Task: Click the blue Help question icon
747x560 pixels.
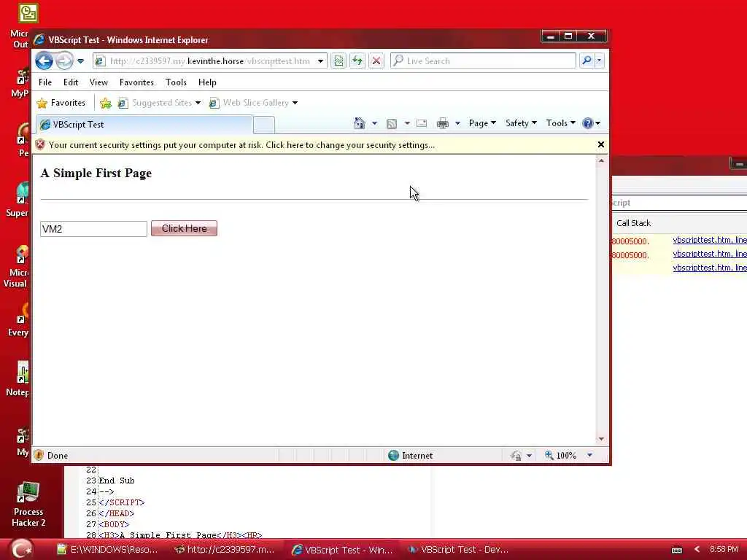Action: click(588, 123)
